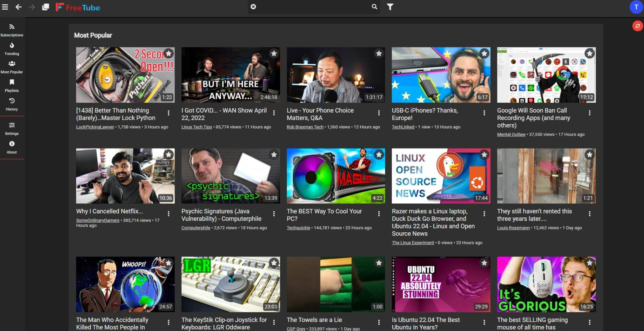This screenshot has height=331, width=644.
Task: Open the hamburger sidebar menu
Action: point(5,7)
